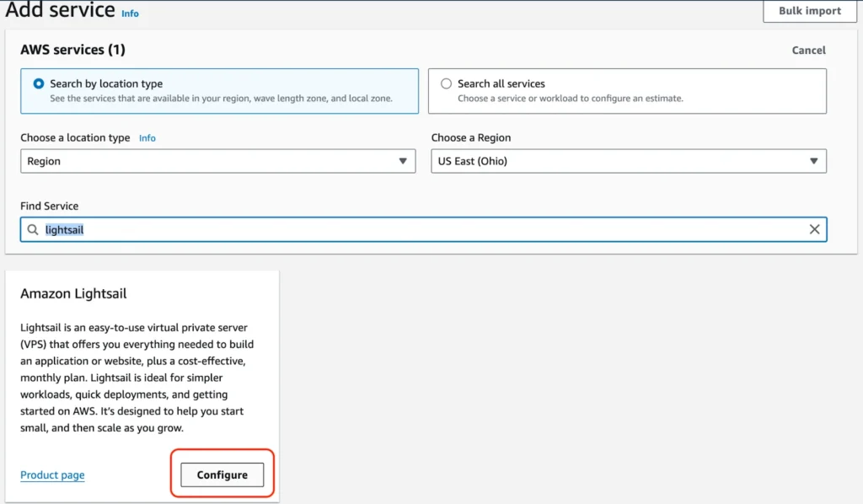Clear the lightsail search with X icon
Screen dimensions: 863x504
coord(814,229)
